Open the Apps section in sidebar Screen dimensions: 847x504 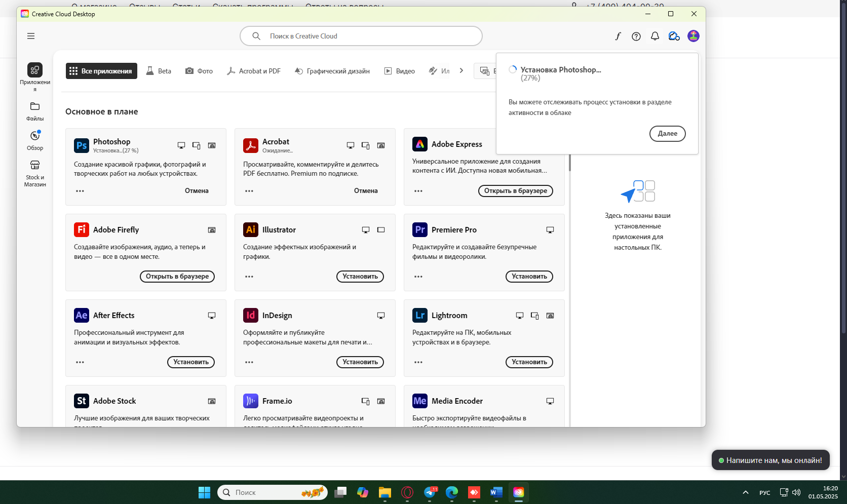[x=35, y=77]
